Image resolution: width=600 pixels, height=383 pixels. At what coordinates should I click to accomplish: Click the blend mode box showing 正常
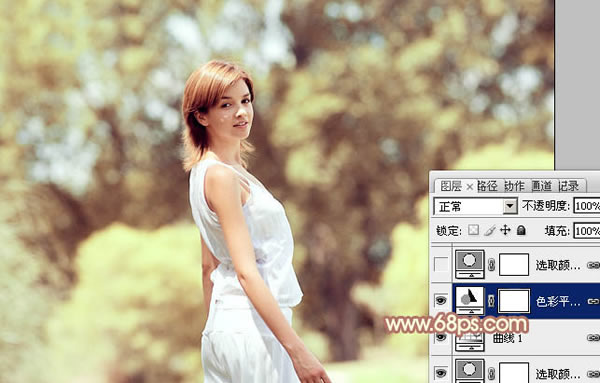pos(475,206)
